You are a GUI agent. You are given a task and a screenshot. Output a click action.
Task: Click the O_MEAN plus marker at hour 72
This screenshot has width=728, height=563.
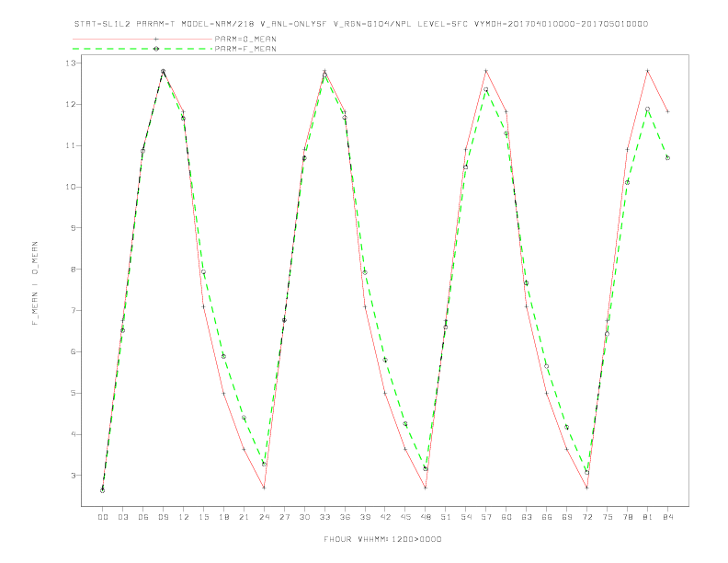(x=587, y=488)
